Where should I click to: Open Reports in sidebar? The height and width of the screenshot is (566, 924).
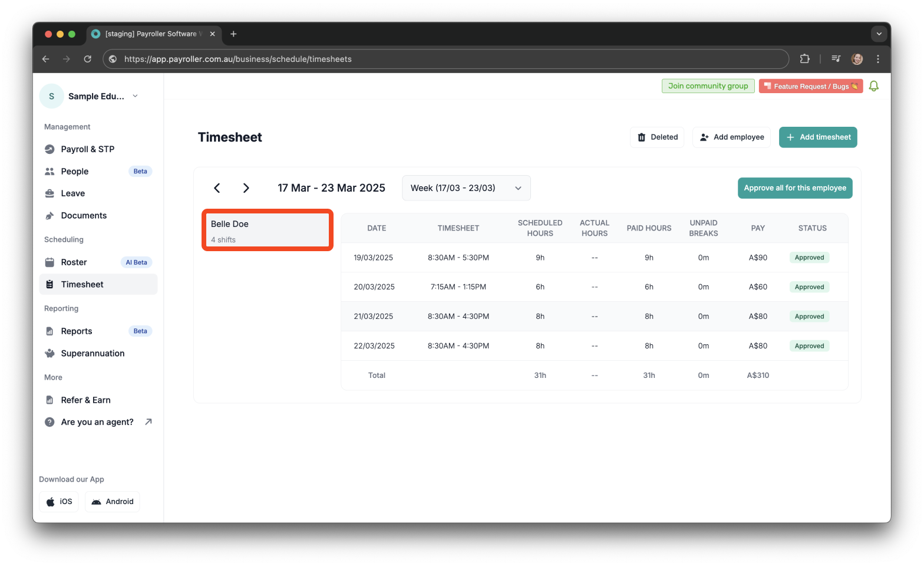(98, 331)
